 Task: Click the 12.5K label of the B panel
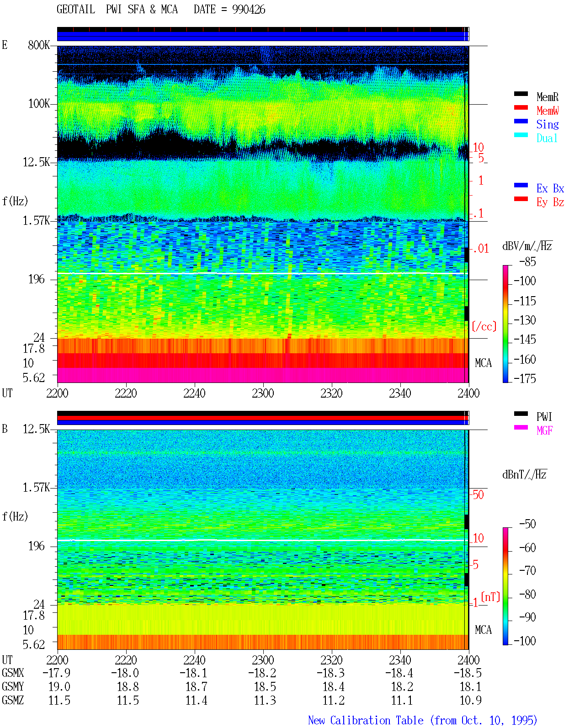point(37,429)
